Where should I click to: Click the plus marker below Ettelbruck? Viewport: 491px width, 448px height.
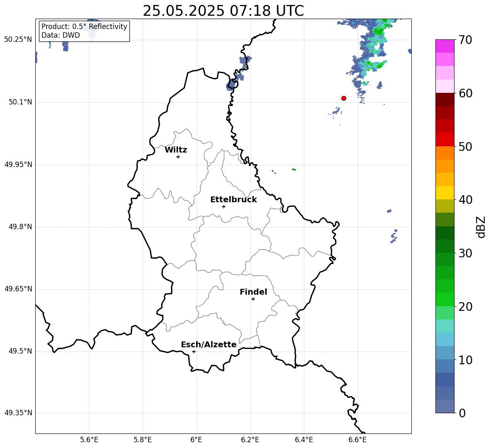pos(224,206)
